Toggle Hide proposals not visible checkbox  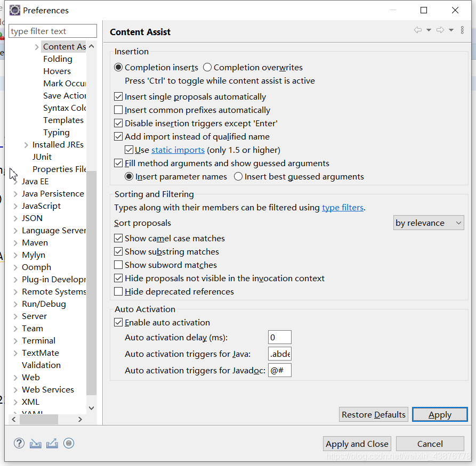118,278
